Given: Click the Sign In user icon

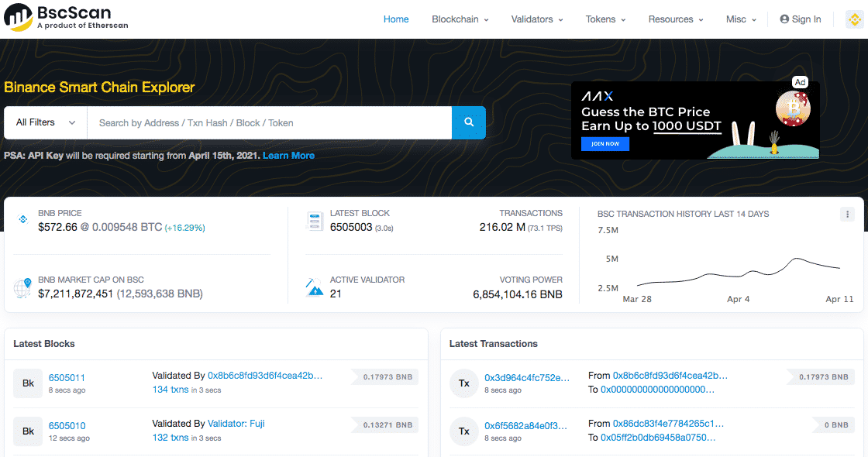Looking at the screenshot, I should point(784,19).
